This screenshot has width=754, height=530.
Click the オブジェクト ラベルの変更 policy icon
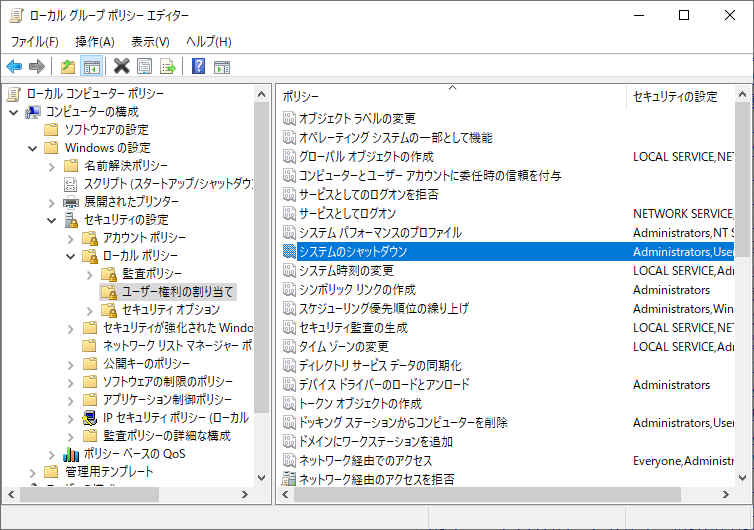289,118
